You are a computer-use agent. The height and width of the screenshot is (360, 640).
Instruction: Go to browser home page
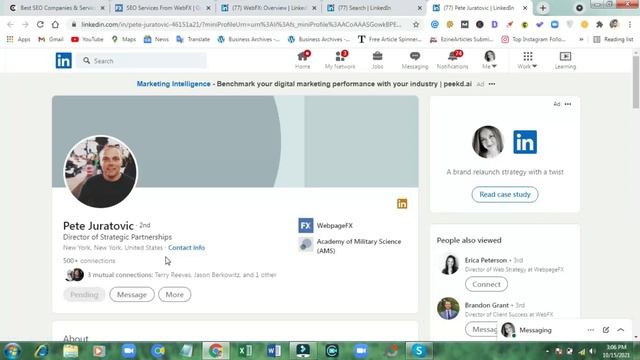55,24
